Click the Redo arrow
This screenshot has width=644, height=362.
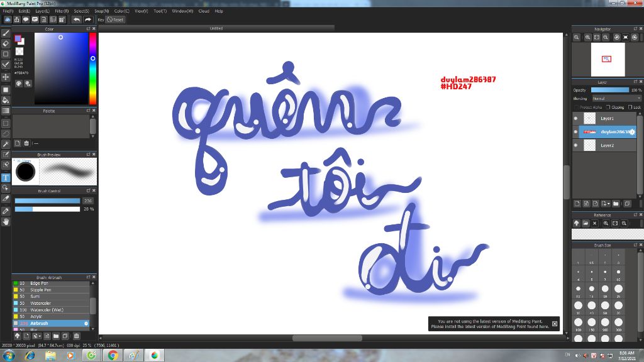coord(87,19)
